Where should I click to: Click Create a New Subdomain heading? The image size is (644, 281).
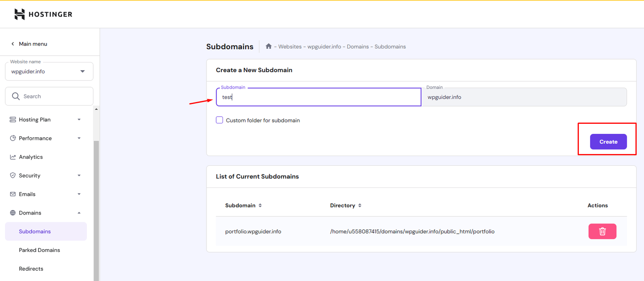click(x=254, y=70)
